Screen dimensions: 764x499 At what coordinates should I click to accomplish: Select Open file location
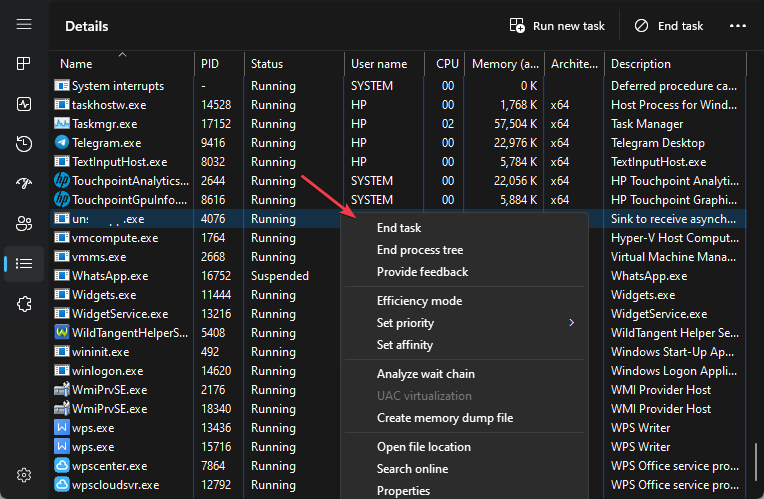424,447
